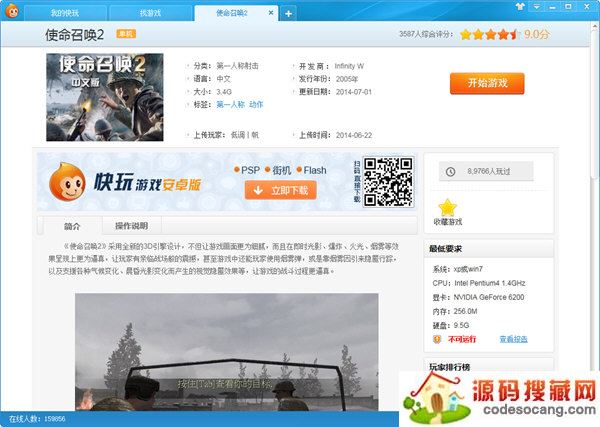600x427 pixels.
Task: Click the clock icon beside play count
Action: click(449, 172)
